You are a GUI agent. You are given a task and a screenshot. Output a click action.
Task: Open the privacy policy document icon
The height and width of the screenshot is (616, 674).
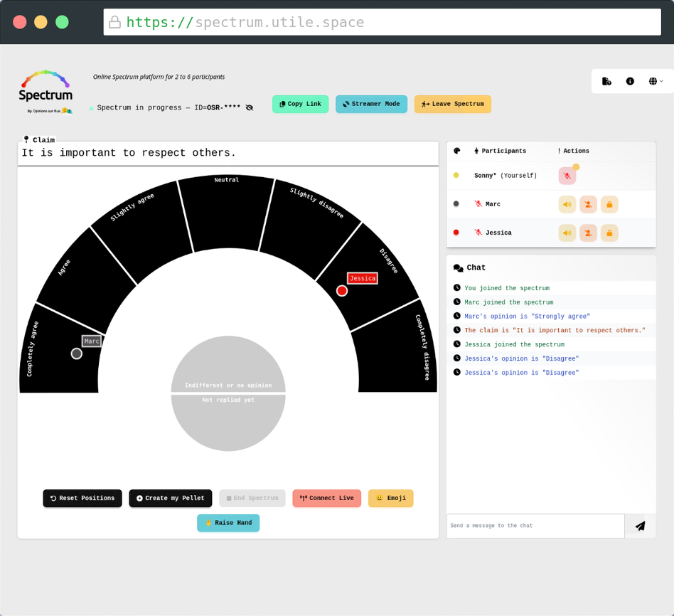tap(606, 81)
